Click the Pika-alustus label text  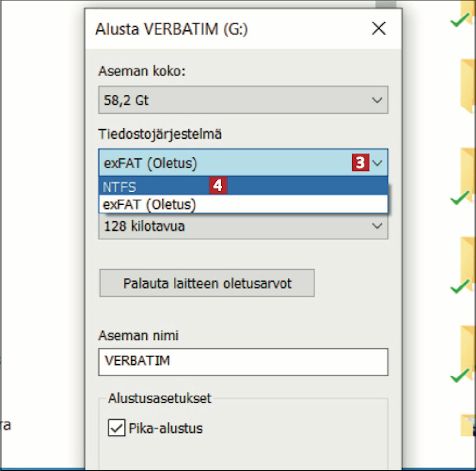pos(166,428)
